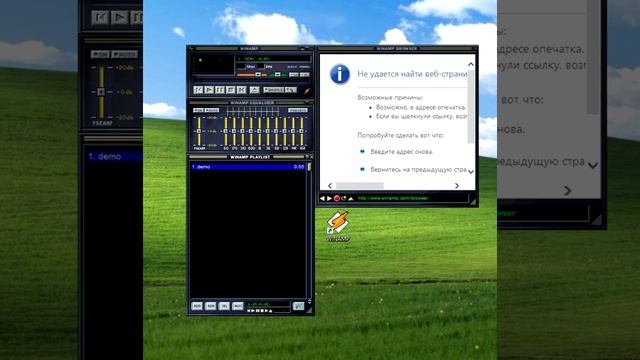Select the WINAMP desktop shortcut icon
Image resolution: width=640 pixels, height=360 pixels.
click(x=338, y=227)
